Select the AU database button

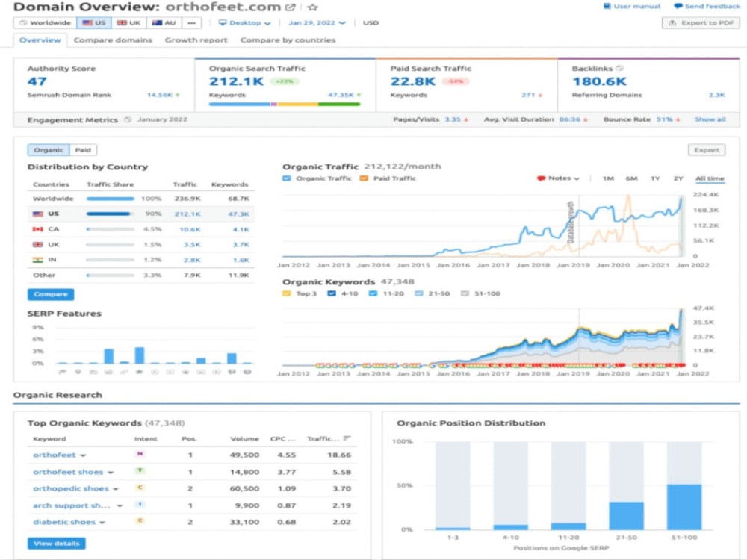164,23
